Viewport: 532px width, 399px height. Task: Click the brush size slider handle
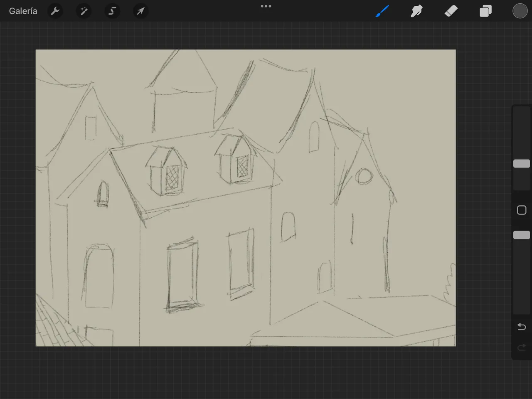coord(522,164)
